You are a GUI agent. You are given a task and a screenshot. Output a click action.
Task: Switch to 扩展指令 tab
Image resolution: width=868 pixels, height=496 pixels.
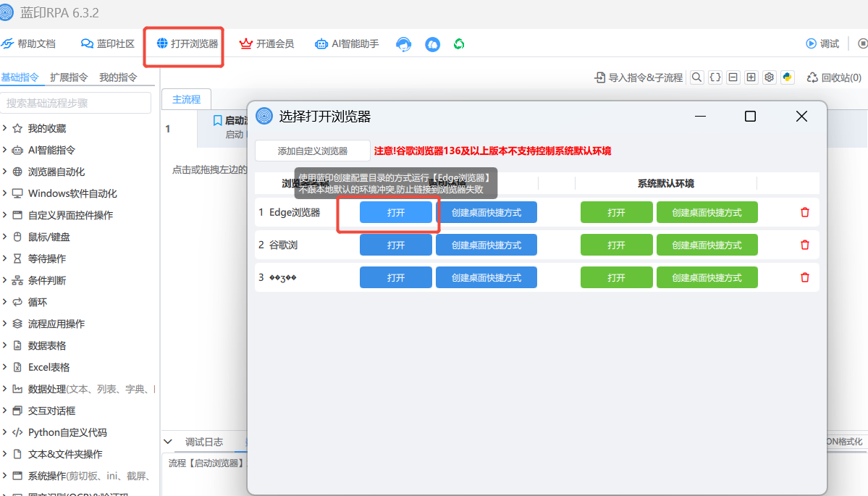(69, 77)
